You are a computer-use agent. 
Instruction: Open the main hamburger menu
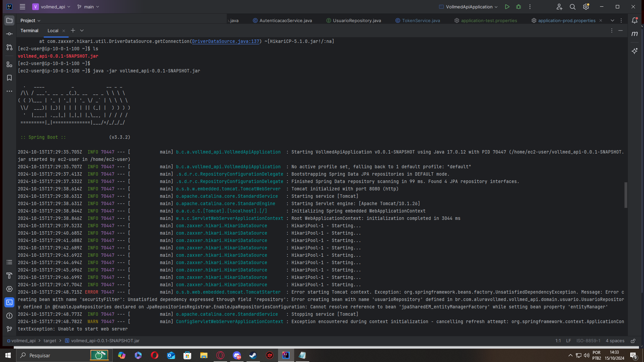coord(22,7)
